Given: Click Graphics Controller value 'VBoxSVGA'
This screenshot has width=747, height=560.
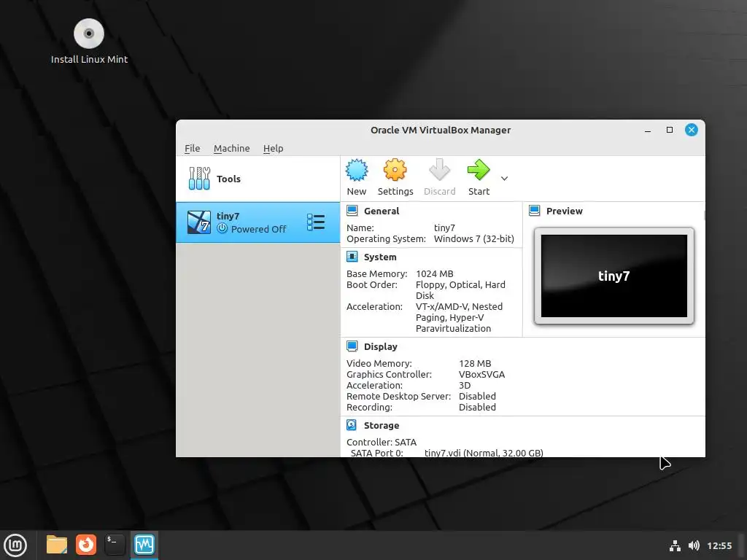Looking at the screenshot, I should coord(481,374).
